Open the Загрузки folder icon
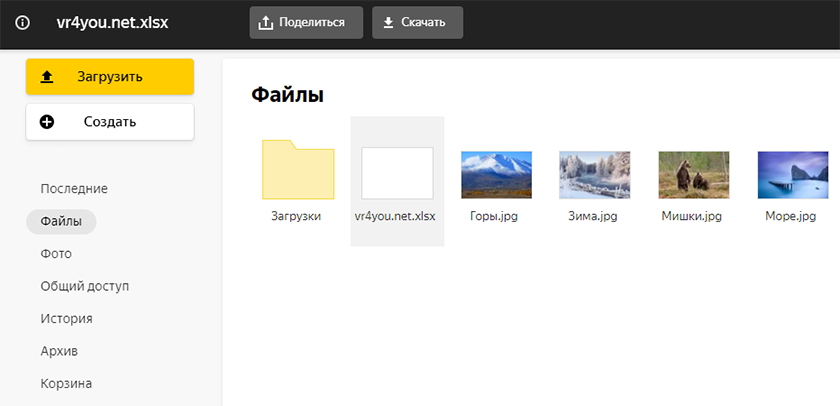840x406 pixels. (298, 169)
